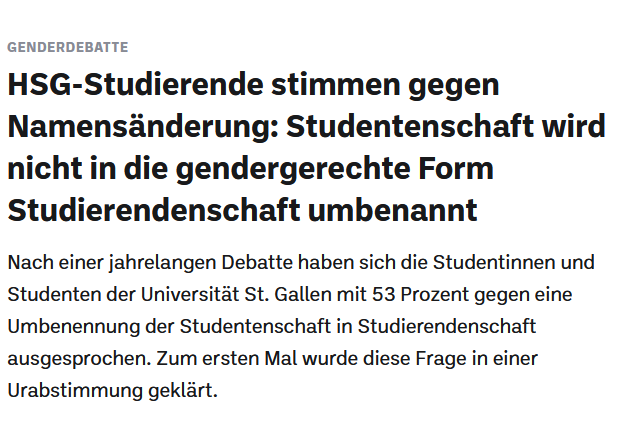This screenshot has height=433, width=626.
Task: Click "Namensänderung:" in the headline
Action: pyautogui.click(x=143, y=128)
